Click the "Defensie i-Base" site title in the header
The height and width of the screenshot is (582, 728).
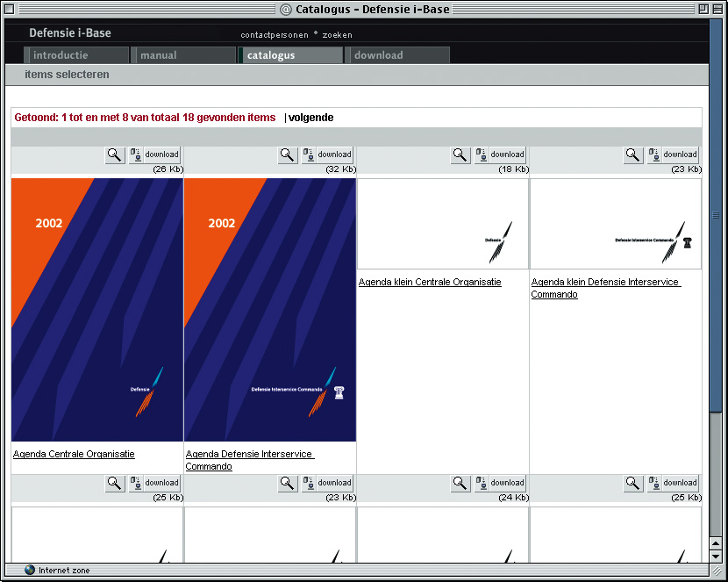pos(70,33)
